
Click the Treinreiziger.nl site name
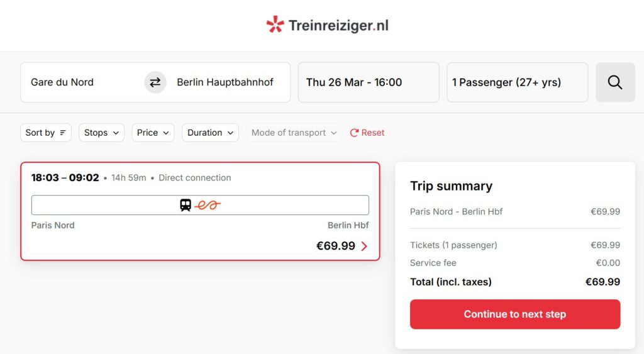pyautogui.click(x=338, y=25)
